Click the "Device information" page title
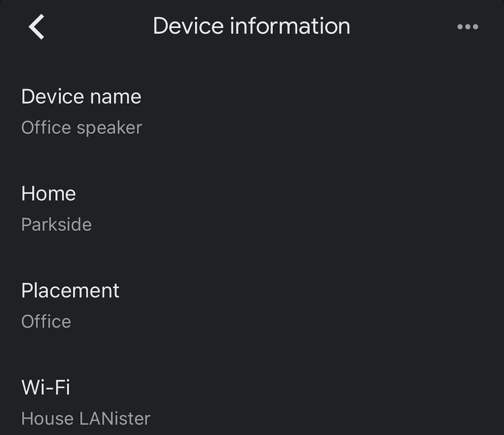Viewport: 504px width, 435px height. pyautogui.click(x=252, y=26)
